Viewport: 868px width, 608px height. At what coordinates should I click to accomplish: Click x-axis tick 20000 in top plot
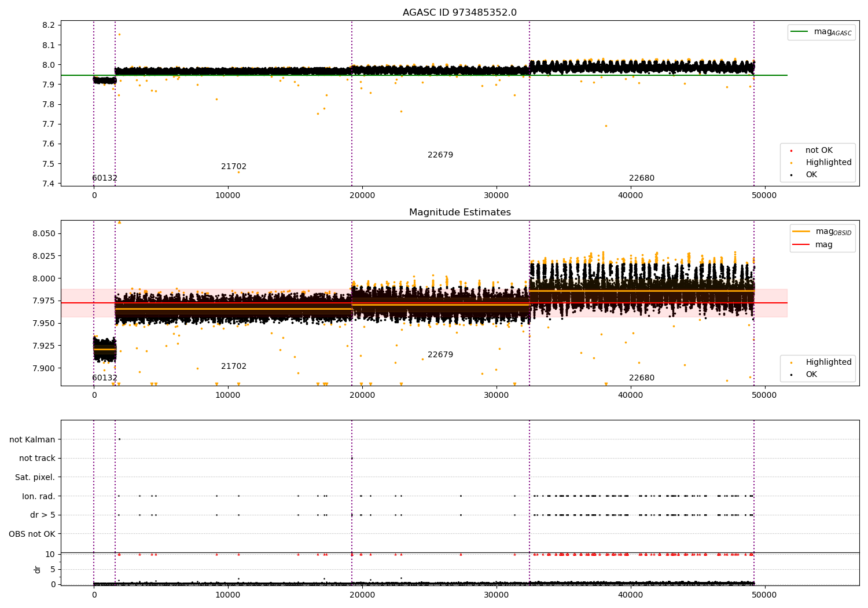[362, 196]
